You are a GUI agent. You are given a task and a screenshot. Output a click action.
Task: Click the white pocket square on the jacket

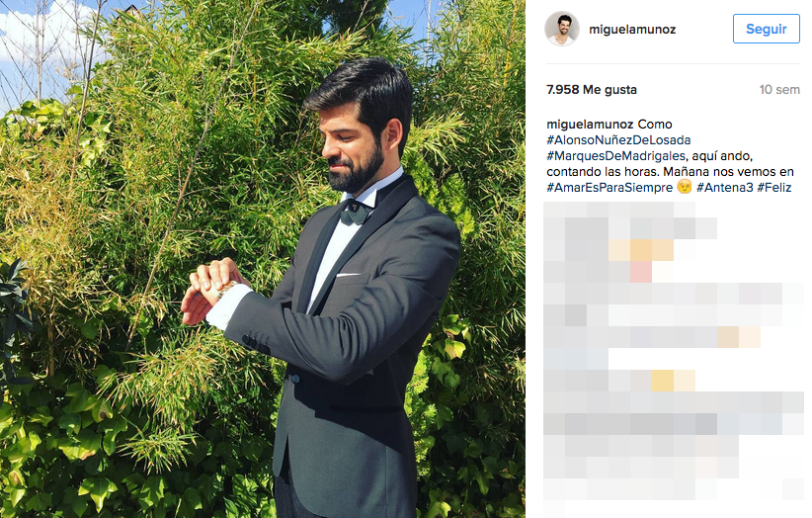click(349, 274)
